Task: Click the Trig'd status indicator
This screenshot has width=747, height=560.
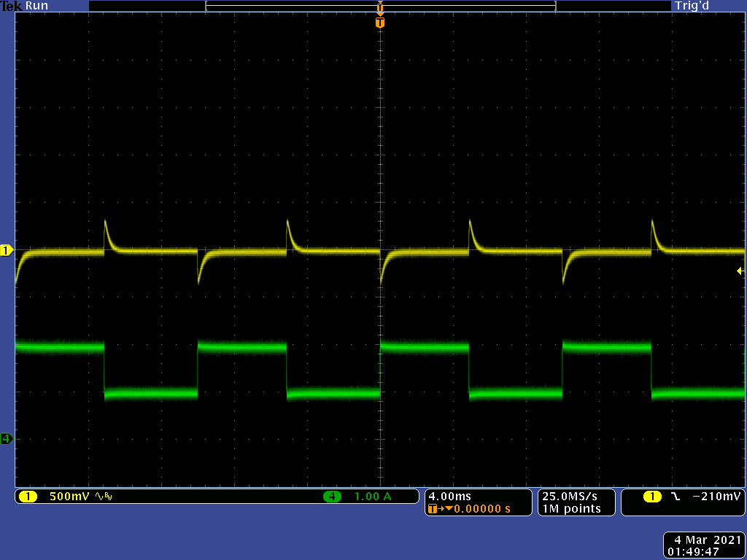Action: click(692, 6)
